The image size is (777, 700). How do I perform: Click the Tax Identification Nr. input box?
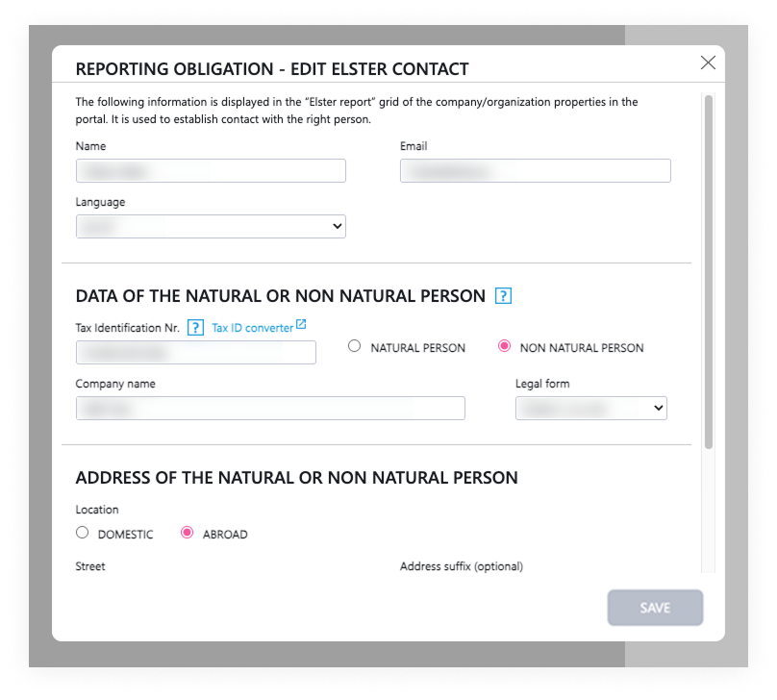[x=196, y=353]
